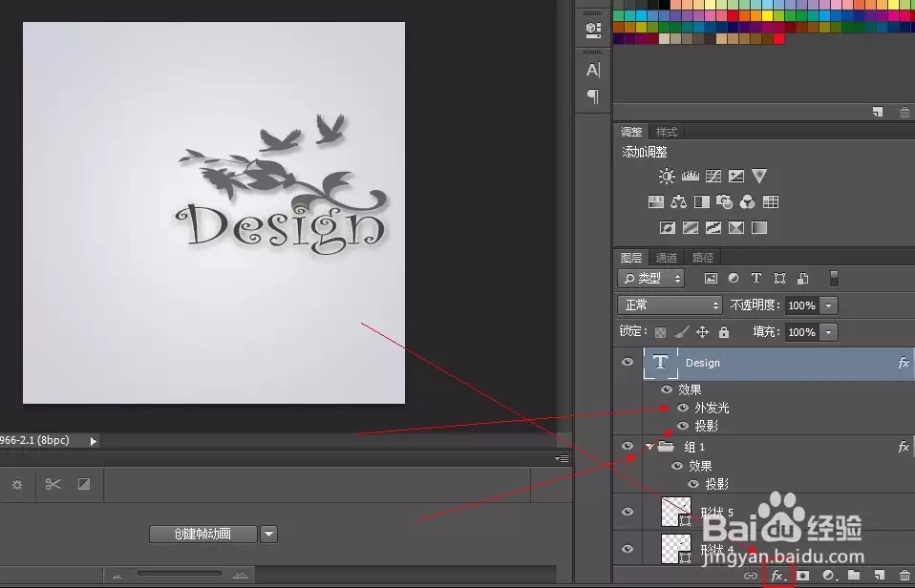Add a layer mask

coord(803,576)
